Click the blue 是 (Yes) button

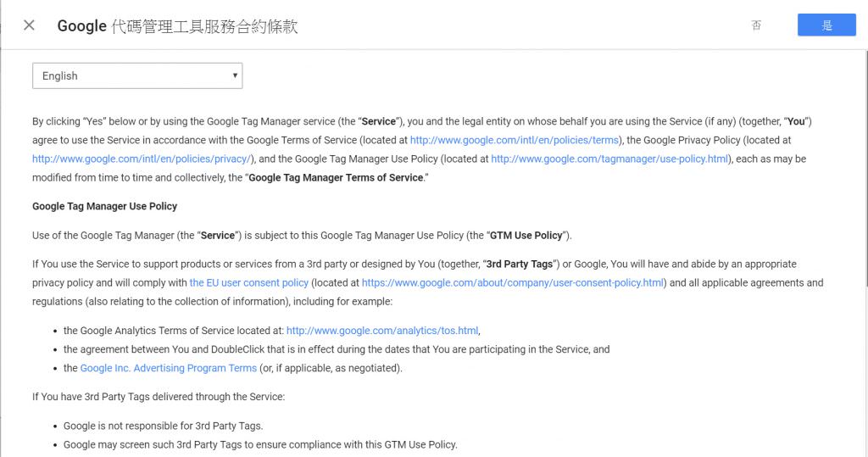tap(826, 25)
